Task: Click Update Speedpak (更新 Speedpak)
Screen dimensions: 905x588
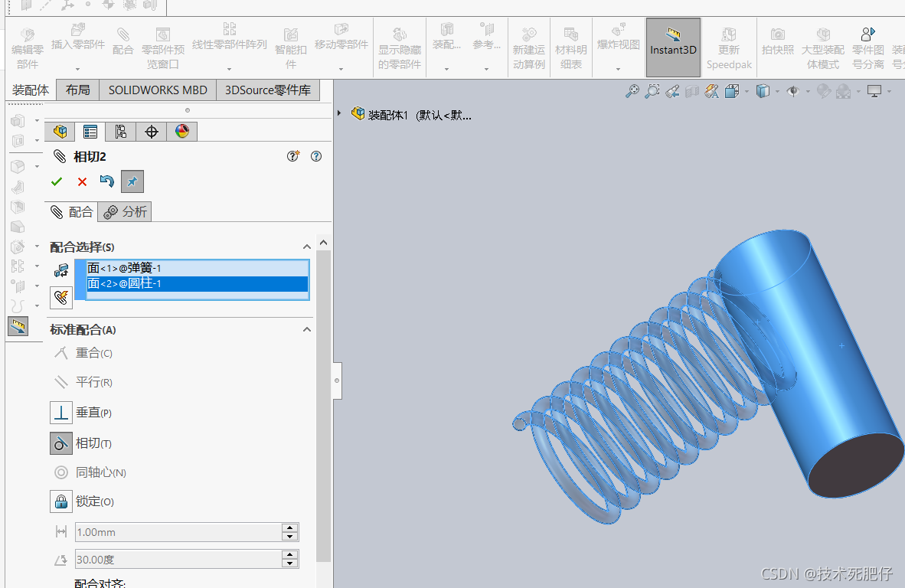Action: (729, 48)
